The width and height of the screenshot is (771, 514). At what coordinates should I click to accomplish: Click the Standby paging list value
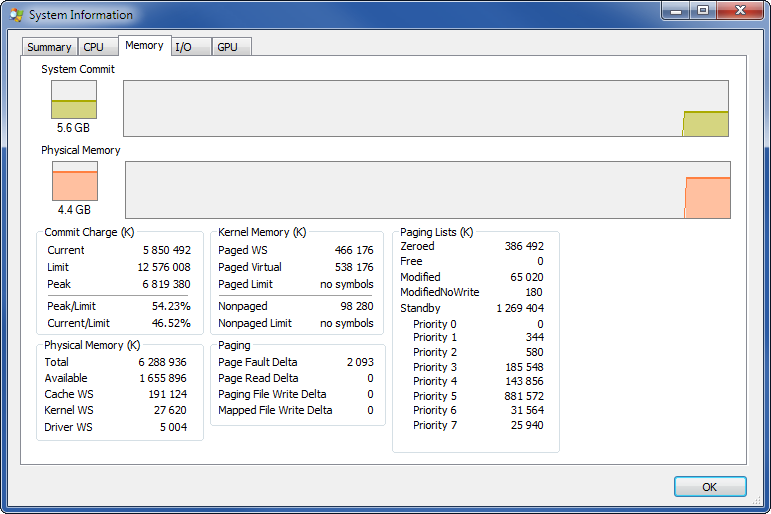[520, 308]
